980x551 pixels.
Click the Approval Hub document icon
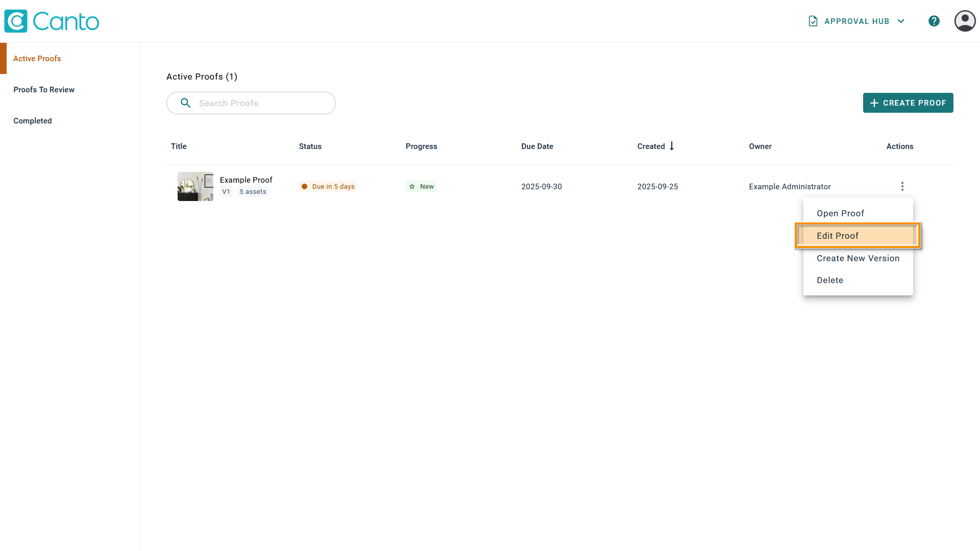click(x=813, y=21)
